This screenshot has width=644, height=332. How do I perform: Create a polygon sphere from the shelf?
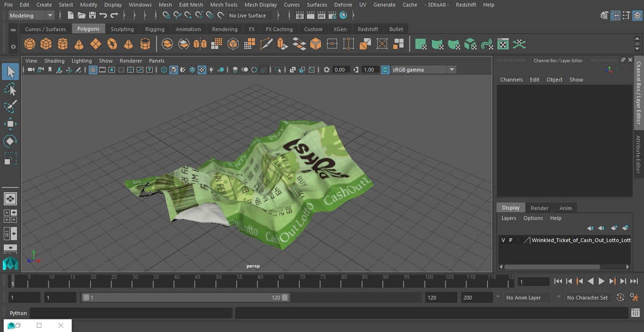coord(30,44)
